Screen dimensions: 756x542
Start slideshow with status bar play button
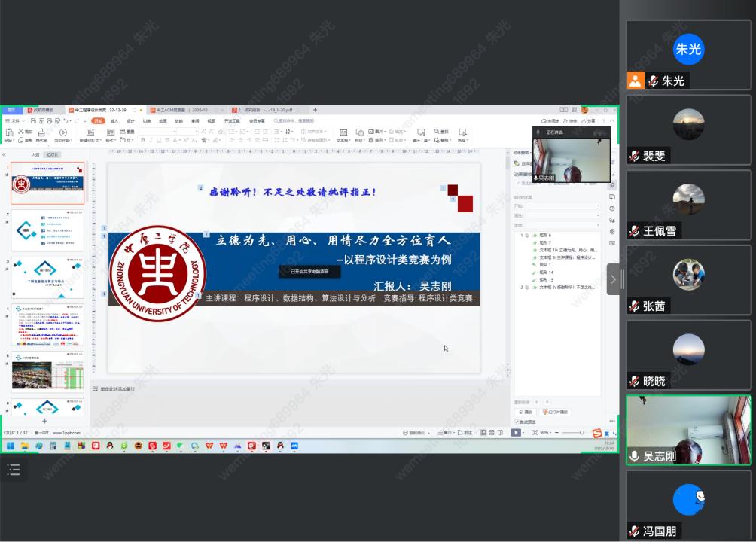pyautogui.click(x=516, y=433)
